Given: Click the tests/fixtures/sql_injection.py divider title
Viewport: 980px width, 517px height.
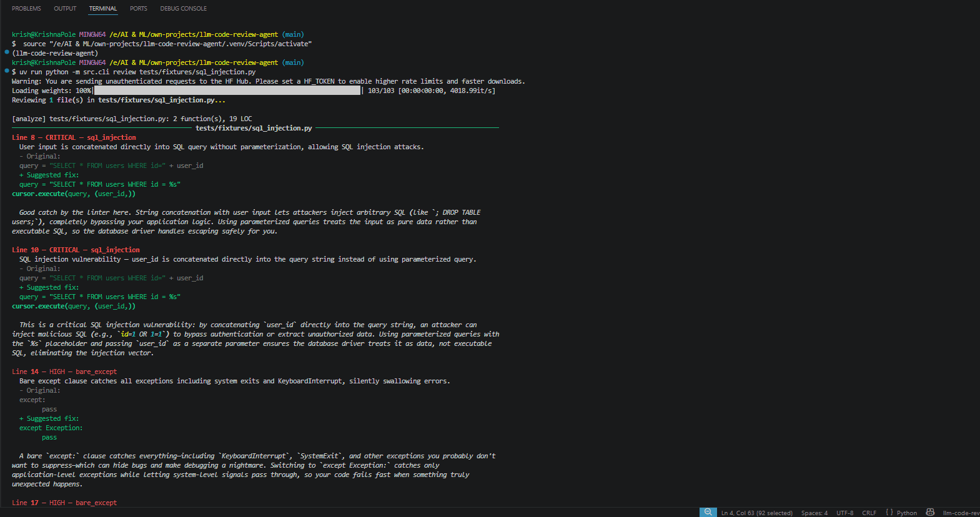Looking at the screenshot, I should (x=254, y=128).
